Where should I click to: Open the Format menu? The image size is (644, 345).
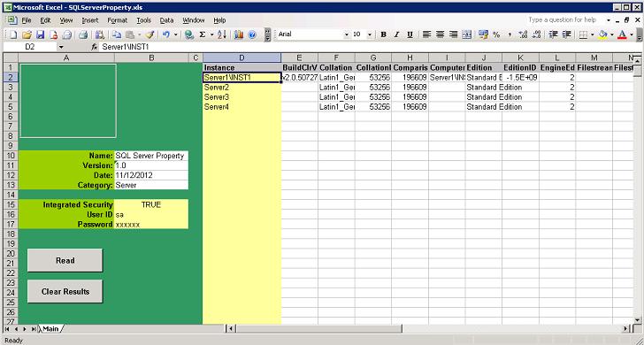click(x=118, y=20)
